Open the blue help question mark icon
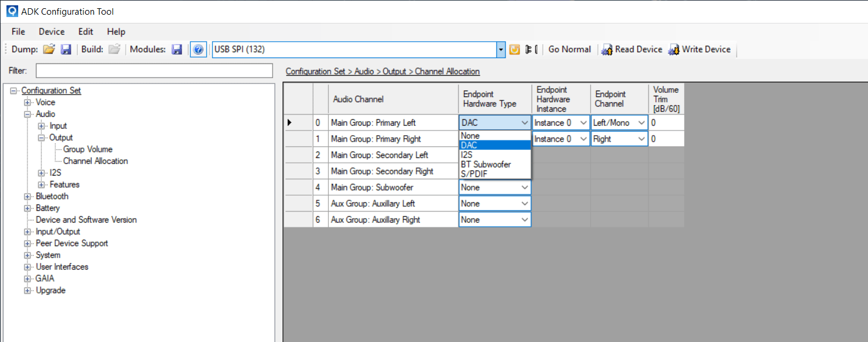 click(x=198, y=49)
